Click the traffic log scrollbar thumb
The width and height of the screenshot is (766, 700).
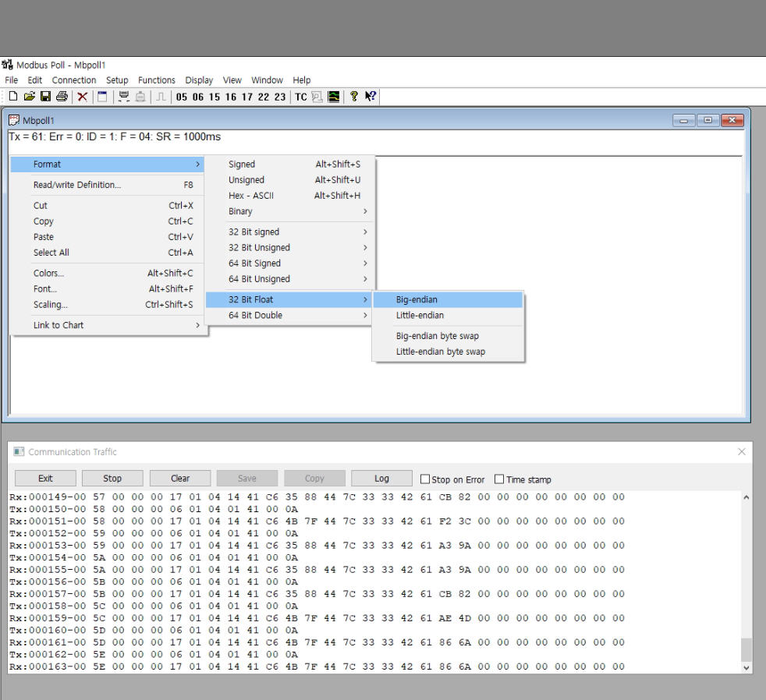pyautogui.click(x=746, y=649)
